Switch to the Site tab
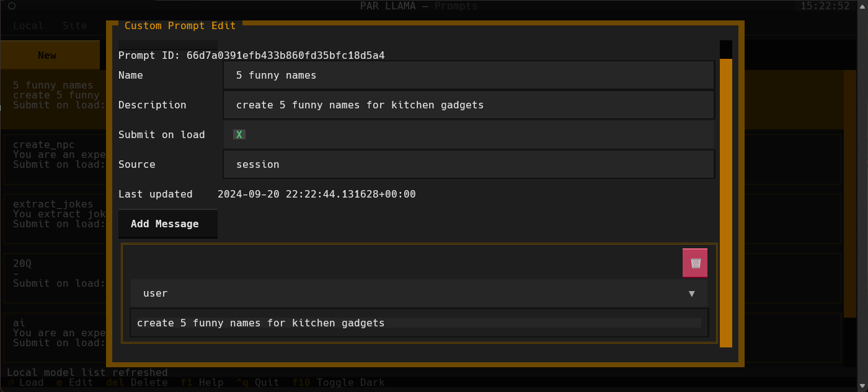This screenshot has width=868, height=392. (74, 25)
